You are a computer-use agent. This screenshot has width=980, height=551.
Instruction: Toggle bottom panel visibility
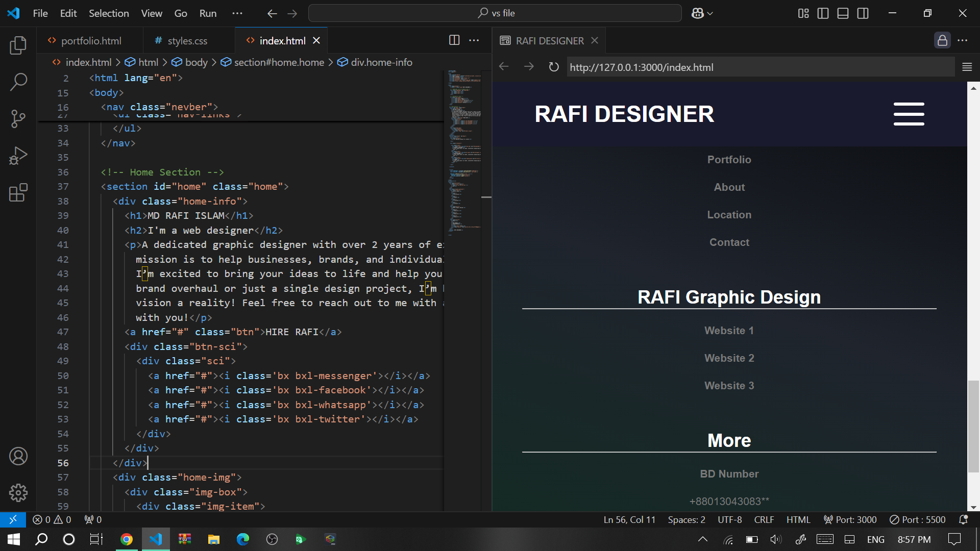click(x=843, y=13)
